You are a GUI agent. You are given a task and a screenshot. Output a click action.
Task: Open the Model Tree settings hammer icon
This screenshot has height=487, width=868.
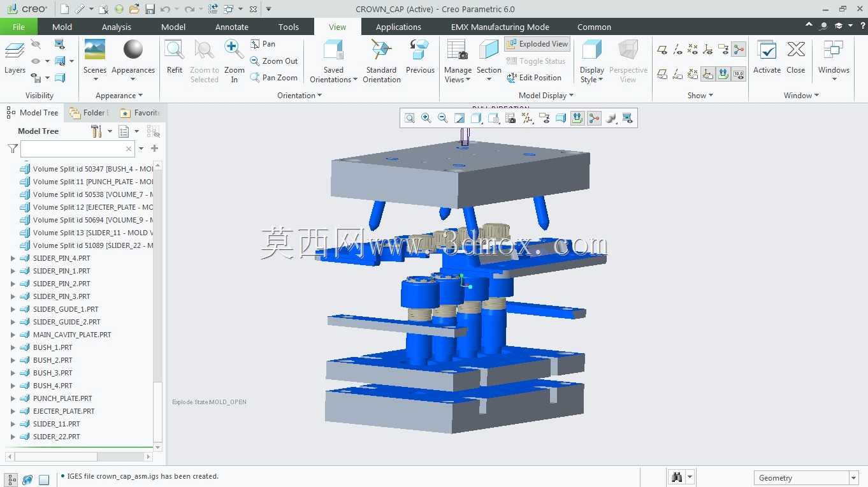click(x=96, y=131)
